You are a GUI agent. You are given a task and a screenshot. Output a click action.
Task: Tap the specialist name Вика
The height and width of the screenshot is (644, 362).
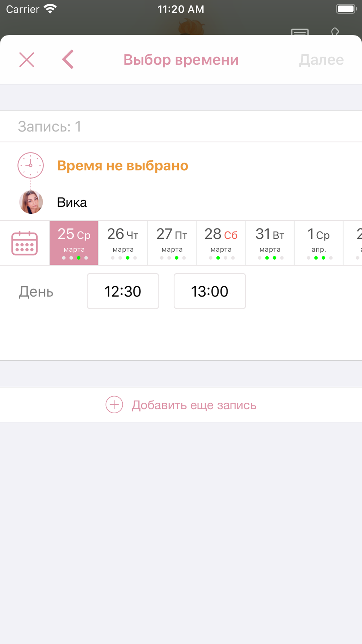tap(72, 202)
